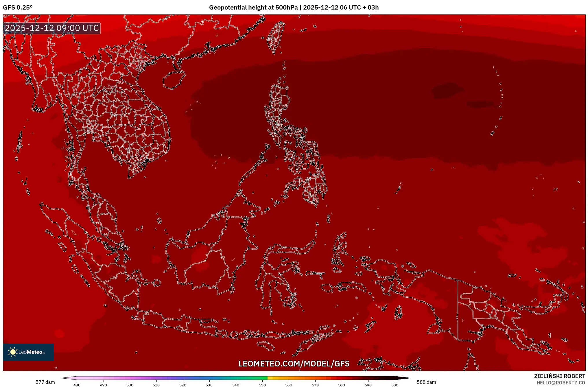This screenshot has width=588, height=387.
Task: Click the ZIELIŃSKI ROBERT credit text
Action: click(560, 375)
